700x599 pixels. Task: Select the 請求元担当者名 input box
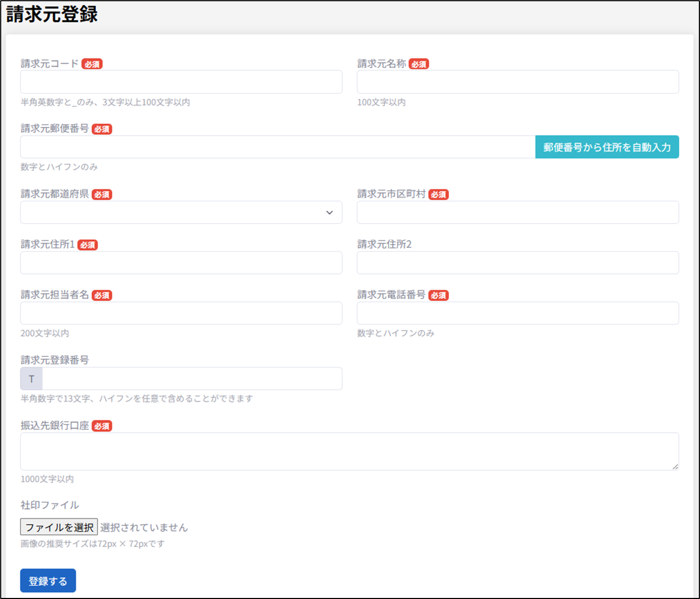click(x=181, y=313)
